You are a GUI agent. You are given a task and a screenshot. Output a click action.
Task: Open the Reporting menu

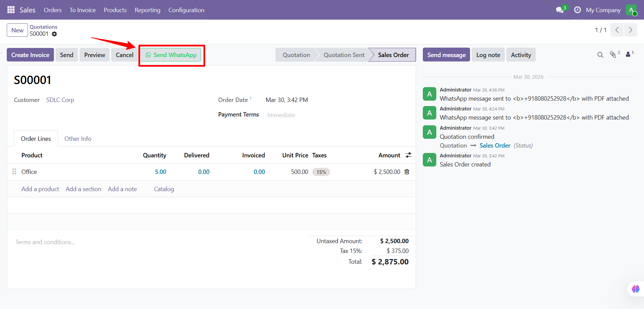(147, 10)
